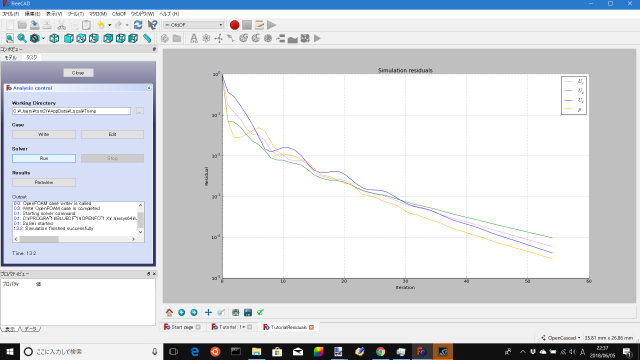Open the first menu in menu bar
The height and width of the screenshot is (360, 640).
[11, 14]
